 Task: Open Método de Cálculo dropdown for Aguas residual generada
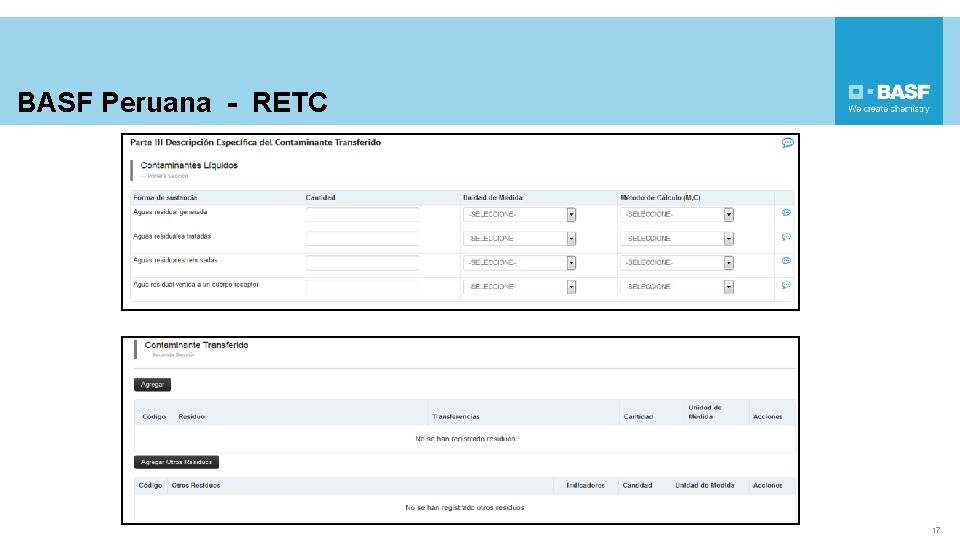(677, 214)
